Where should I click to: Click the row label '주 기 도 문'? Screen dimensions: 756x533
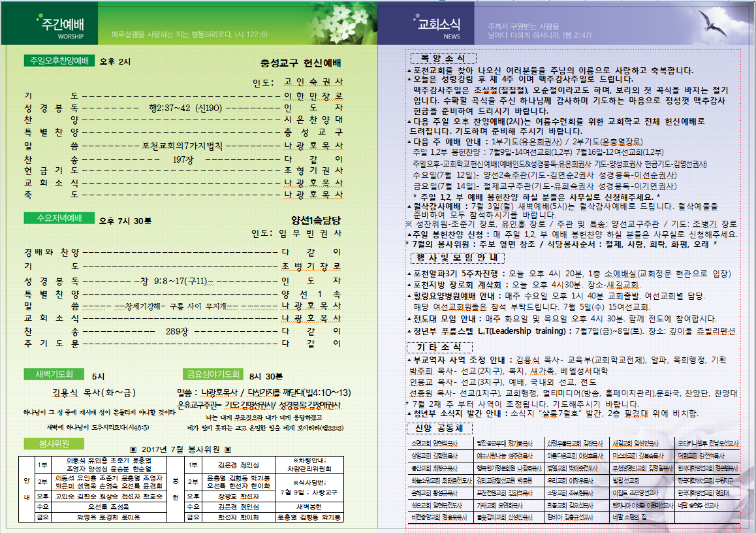pyautogui.click(x=52, y=344)
